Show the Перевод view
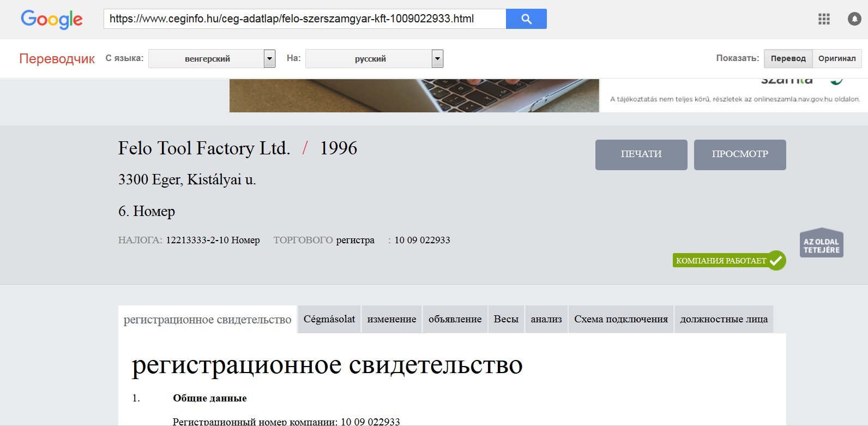Image resolution: width=868 pixels, height=426 pixels. pyautogui.click(x=788, y=58)
